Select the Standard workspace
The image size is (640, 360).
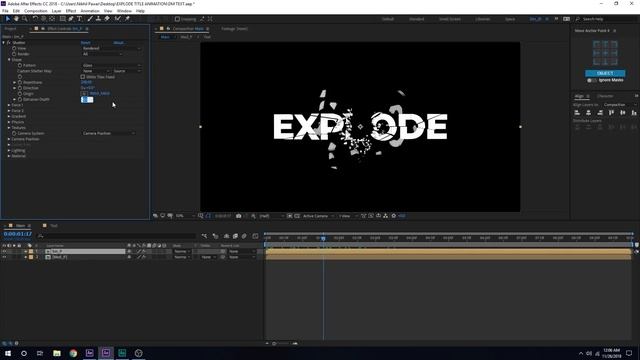[416, 19]
